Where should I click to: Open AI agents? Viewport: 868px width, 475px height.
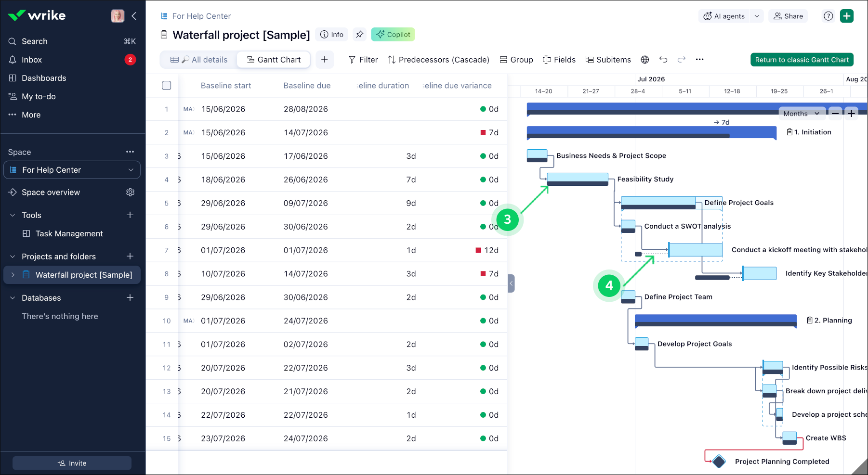724,16
